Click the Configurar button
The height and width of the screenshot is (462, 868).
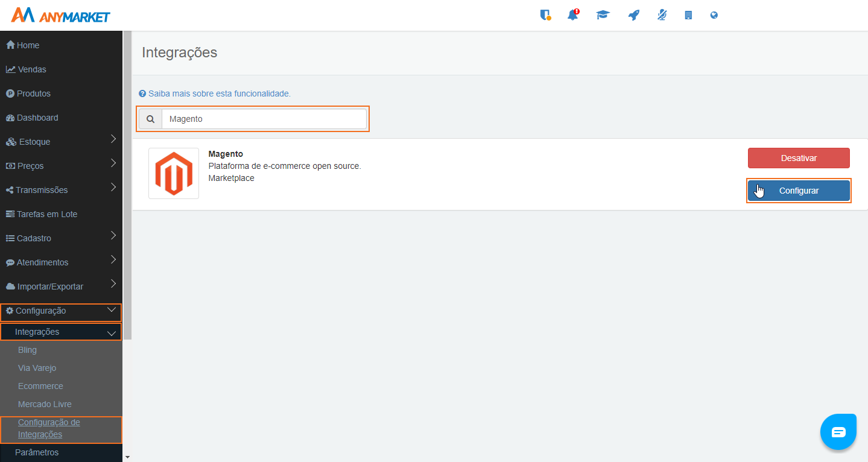pyautogui.click(x=799, y=191)
